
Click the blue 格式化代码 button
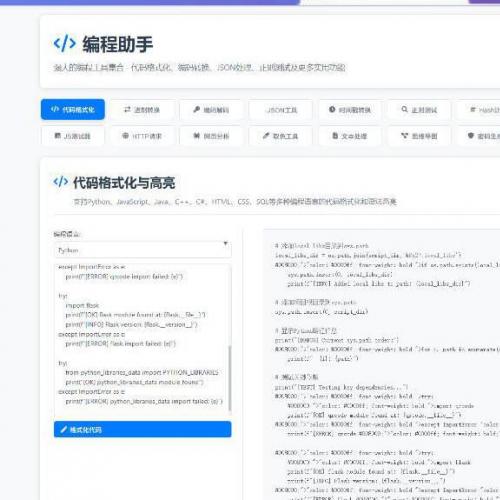pos(142,429)
